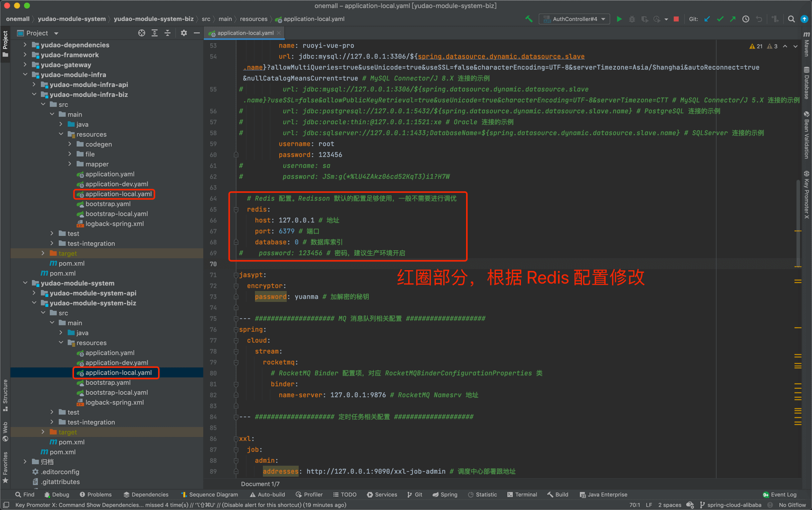Open Git history clock icon
Screen dimensions: 812x510
[x=746, y=19]
